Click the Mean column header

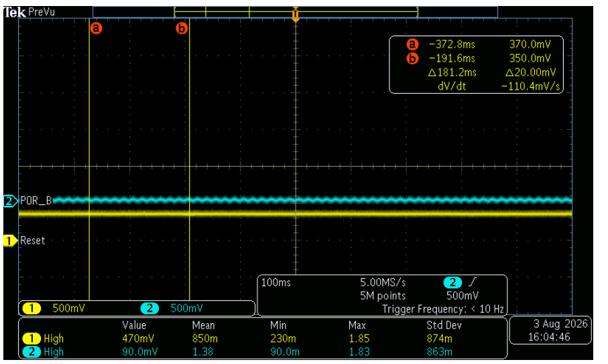203,325
